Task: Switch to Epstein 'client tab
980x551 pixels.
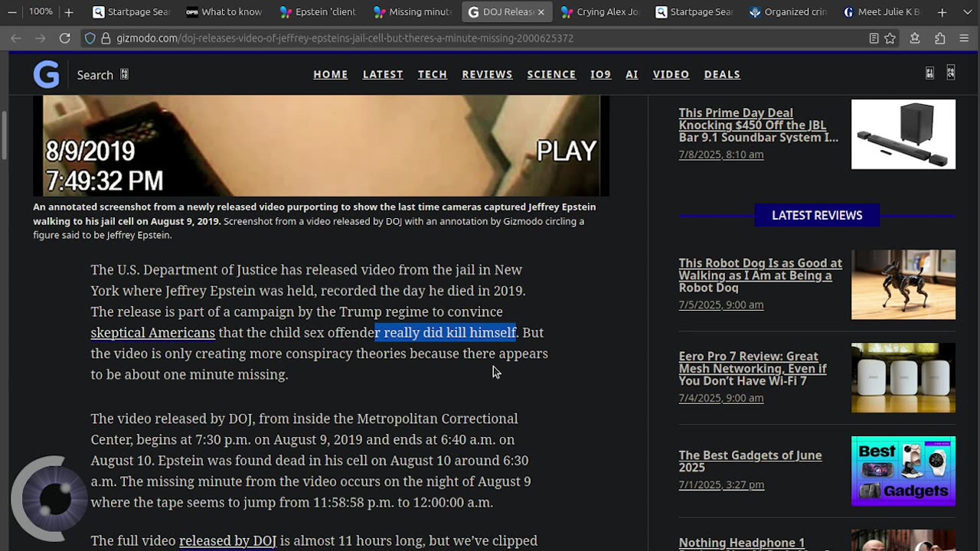Action: point(318,12)
